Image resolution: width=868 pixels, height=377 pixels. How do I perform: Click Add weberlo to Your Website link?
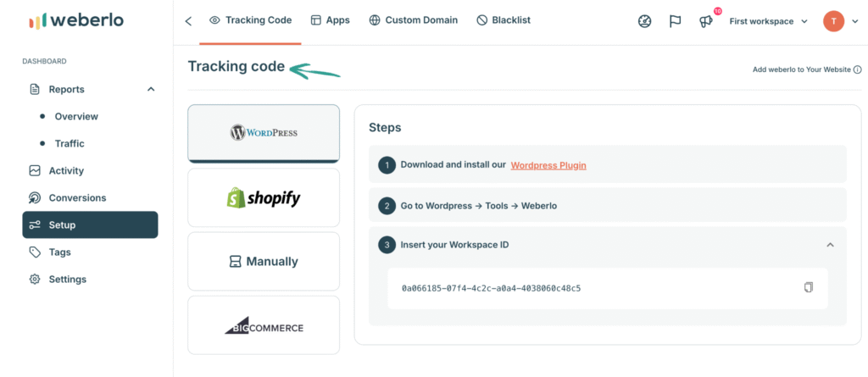(x=802, y=69)
